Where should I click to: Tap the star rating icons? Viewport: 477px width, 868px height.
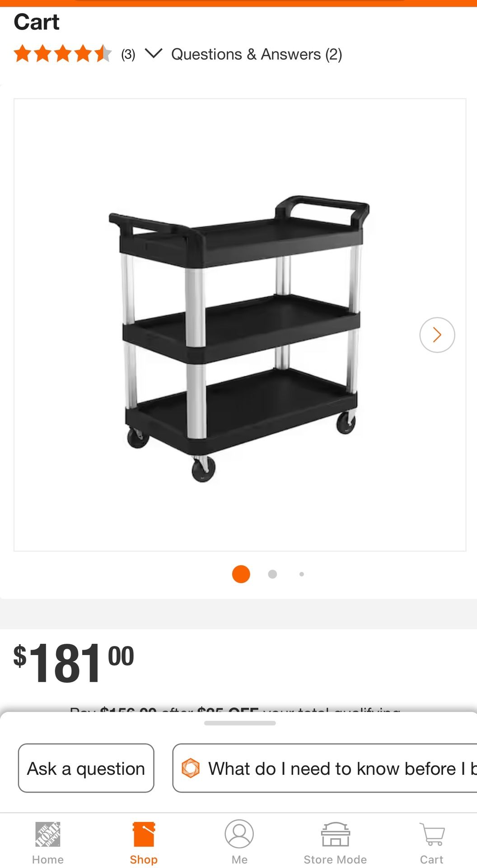62,54
